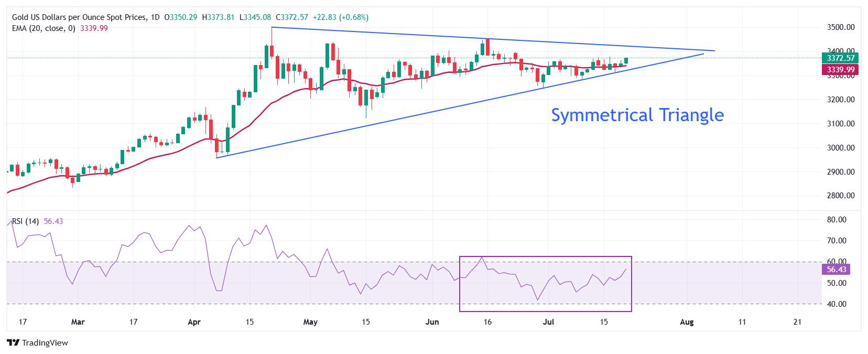Click the Apr label on time axis

point(194,322)
